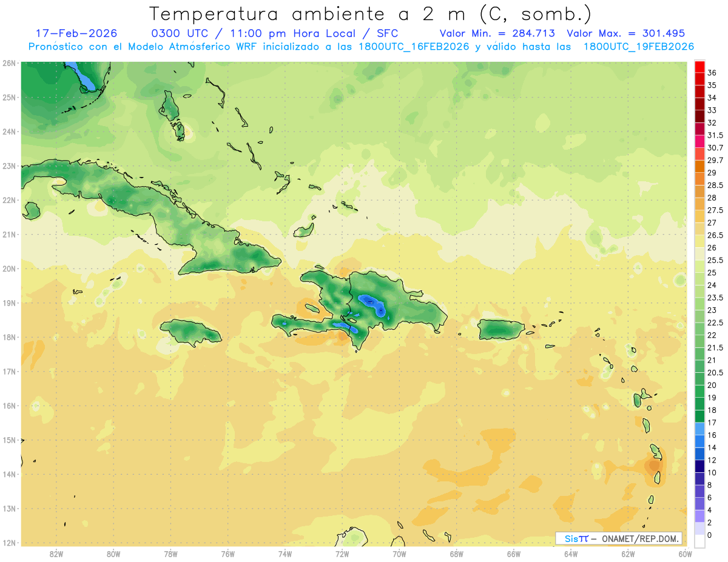
Task: Click the 64W longitude label
Action: tap(571, 554)
